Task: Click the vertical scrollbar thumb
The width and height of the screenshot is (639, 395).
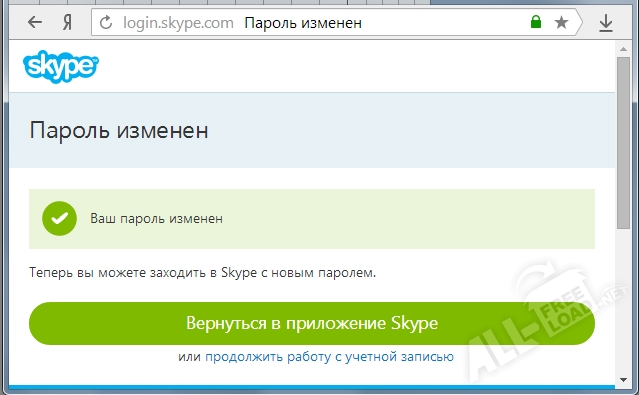Action: tap(623, 143)
